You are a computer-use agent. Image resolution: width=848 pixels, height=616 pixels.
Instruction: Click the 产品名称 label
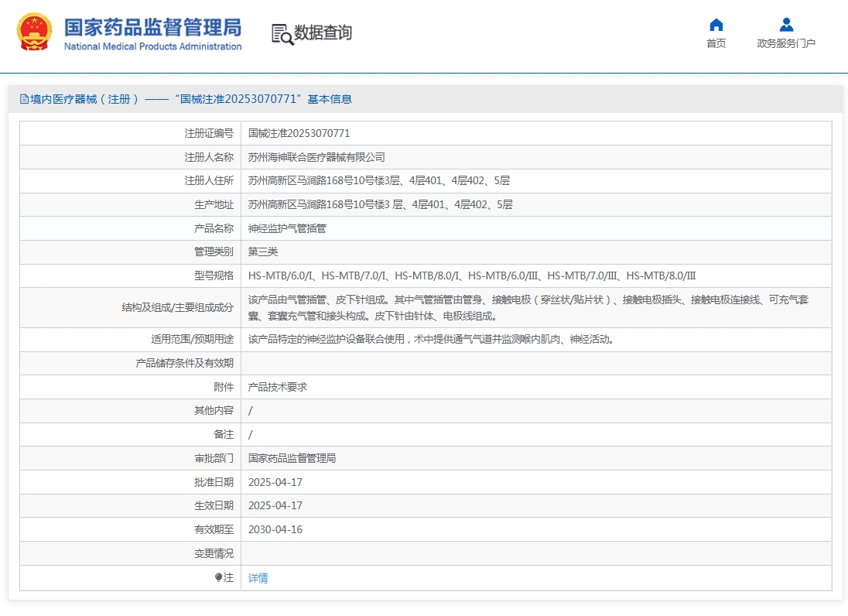tap(214, 228)
